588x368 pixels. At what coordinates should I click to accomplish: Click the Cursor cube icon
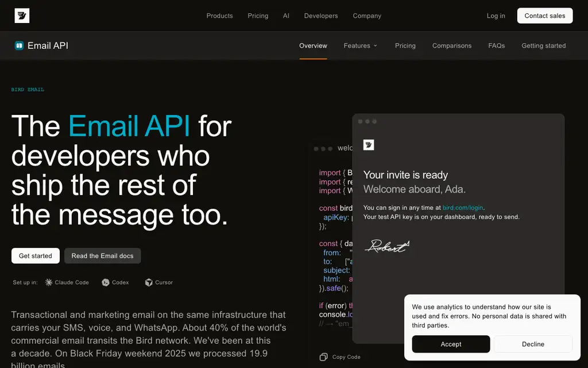click(149, 282)
